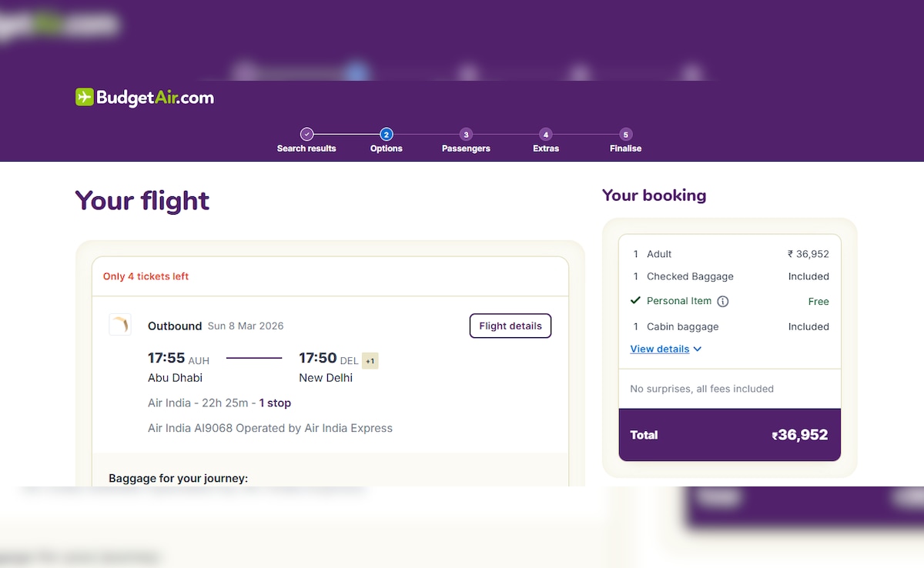Click the step 2 Options circle
Screen dimensions: 924x568
[x=387, y=134]
